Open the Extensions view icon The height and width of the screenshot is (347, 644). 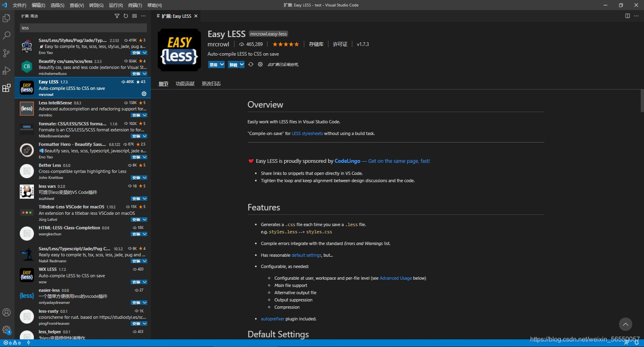[6, 88]
